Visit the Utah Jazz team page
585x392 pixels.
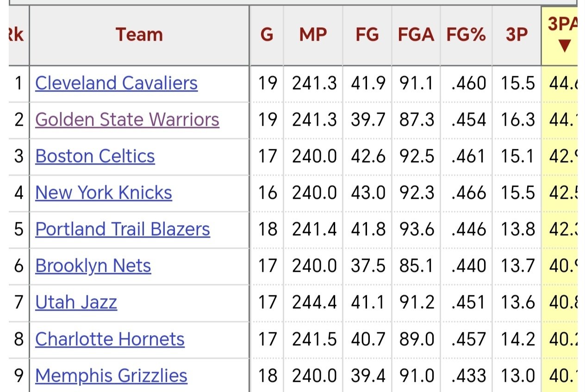point(76,302)
